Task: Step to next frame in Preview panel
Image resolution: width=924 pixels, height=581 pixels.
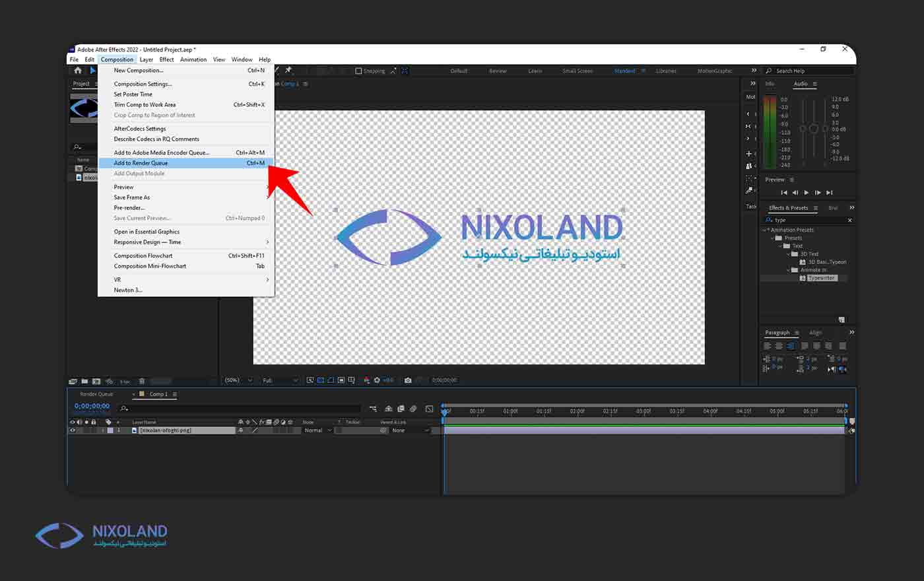Action: [x=818, y=193]
